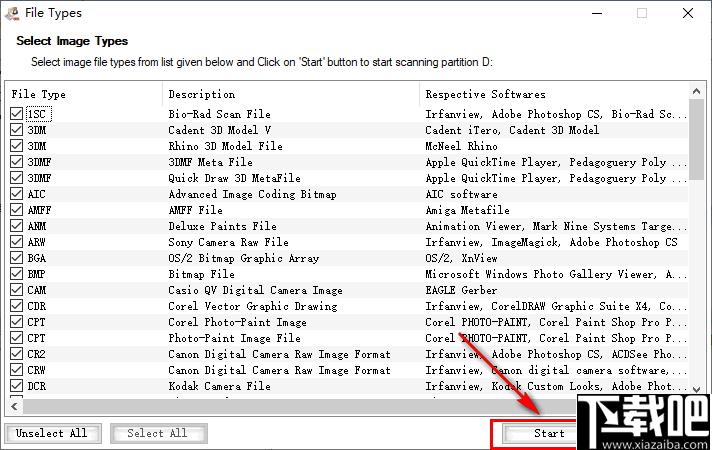Close the File Types dialog
Viewport: 712px width, 450px height.
coord(688,13)
